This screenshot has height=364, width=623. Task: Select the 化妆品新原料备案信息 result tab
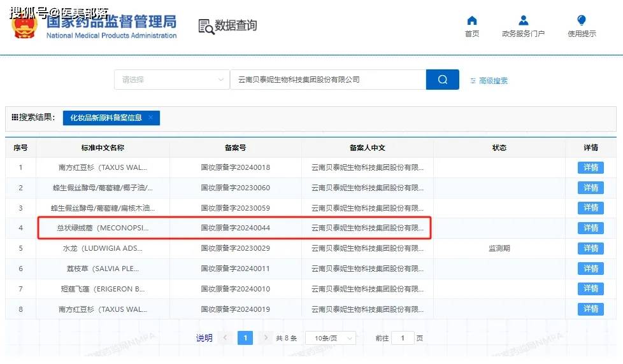click(106, 118)
